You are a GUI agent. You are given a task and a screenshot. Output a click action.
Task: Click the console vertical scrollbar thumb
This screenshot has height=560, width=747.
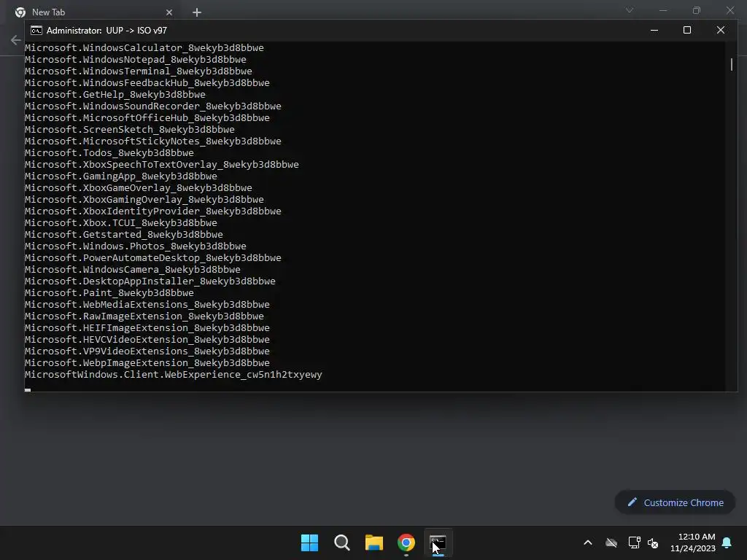[731, 64]
